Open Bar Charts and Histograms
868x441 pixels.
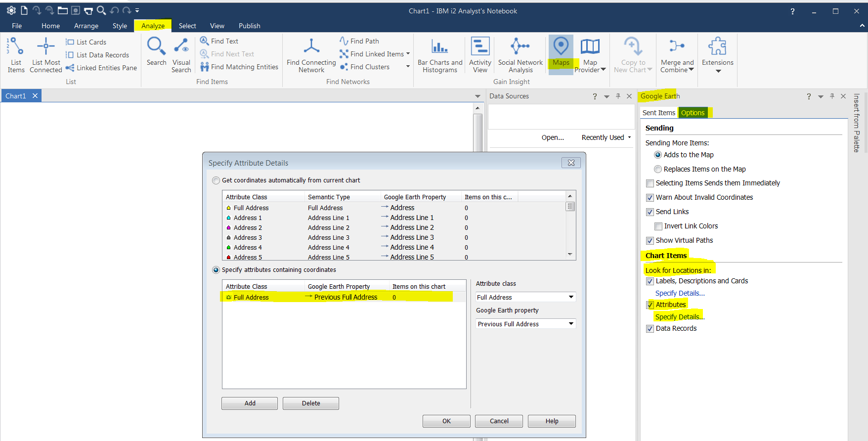point(440,55)
